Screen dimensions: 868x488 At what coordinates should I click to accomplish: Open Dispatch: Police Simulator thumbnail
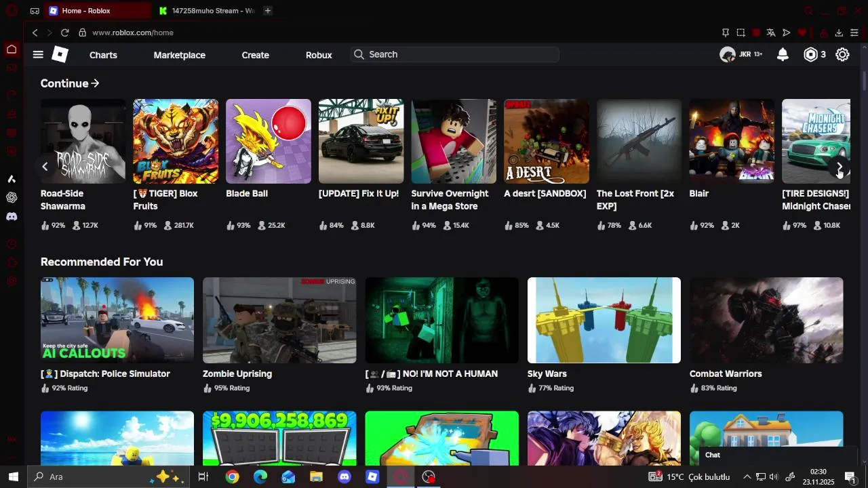click(117, 320)
